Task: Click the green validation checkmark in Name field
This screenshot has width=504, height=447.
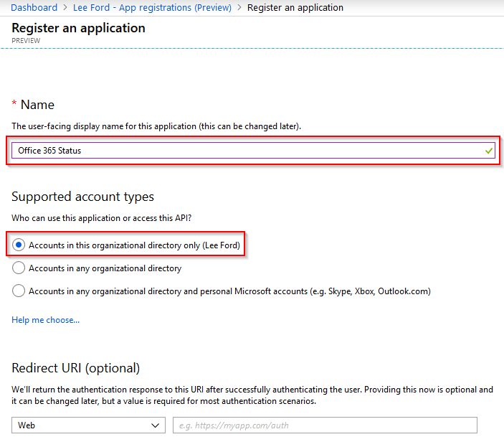Action: [489, 151]
